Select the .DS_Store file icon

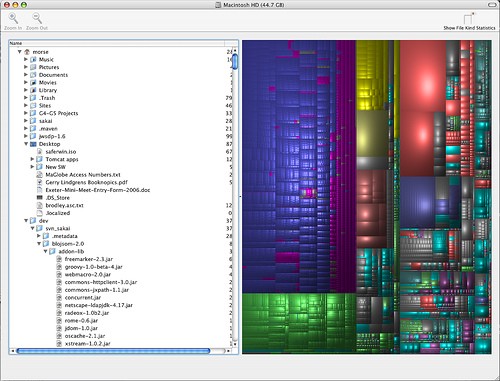click(x=40, y=198)
